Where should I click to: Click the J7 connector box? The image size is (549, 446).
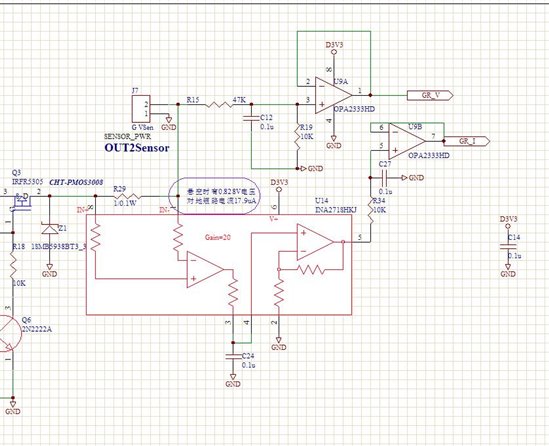[x=141, y=109]
